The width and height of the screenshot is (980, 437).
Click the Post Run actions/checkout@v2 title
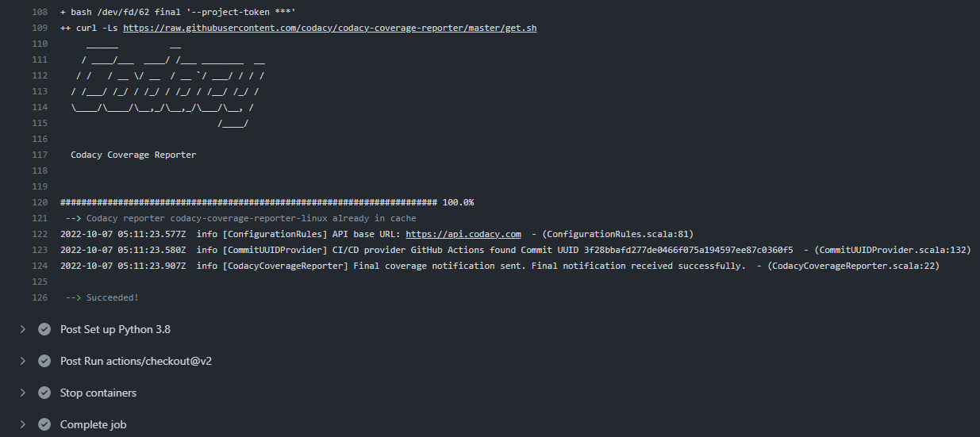136,361
